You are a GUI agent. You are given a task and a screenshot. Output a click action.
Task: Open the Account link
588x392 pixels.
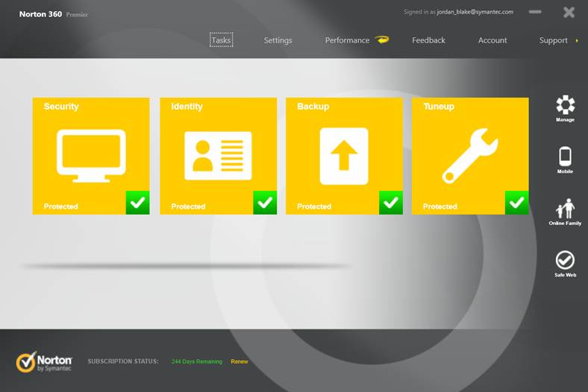click(492, 40)
